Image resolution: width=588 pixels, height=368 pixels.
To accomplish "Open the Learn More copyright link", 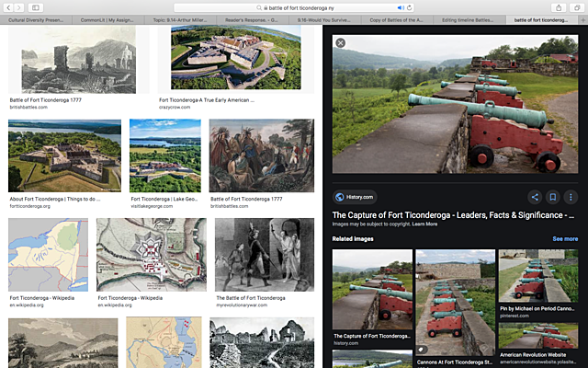I will pos(424,224).
